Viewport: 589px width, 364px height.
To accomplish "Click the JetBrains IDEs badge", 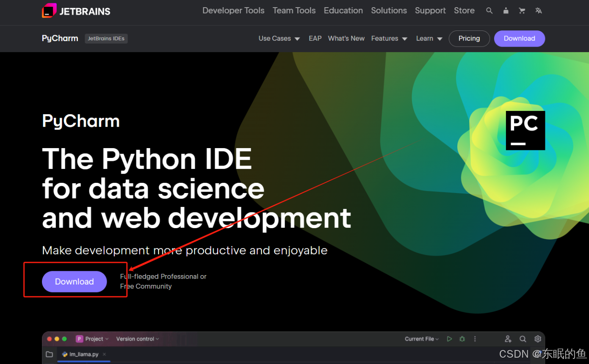I will (106, 39).
